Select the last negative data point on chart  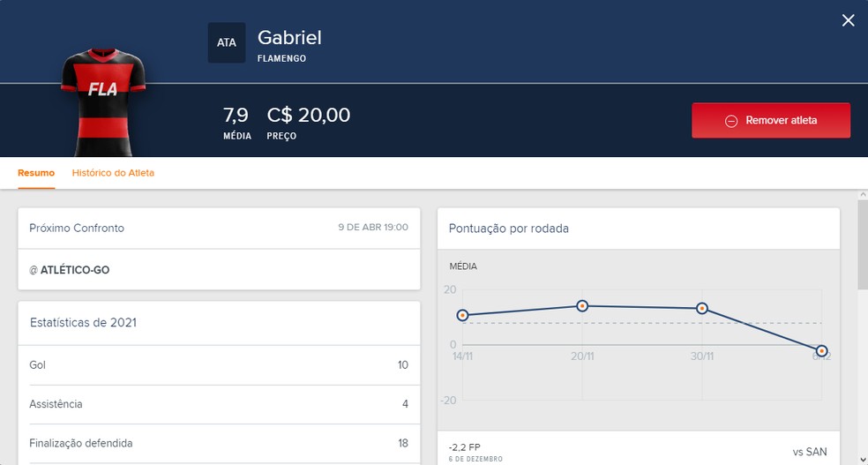tap(821, 351)
